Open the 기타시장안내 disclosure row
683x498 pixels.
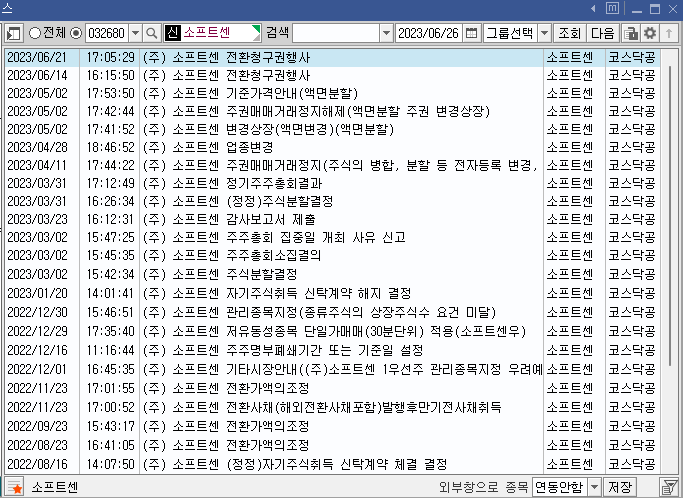[x=332, y=369]
